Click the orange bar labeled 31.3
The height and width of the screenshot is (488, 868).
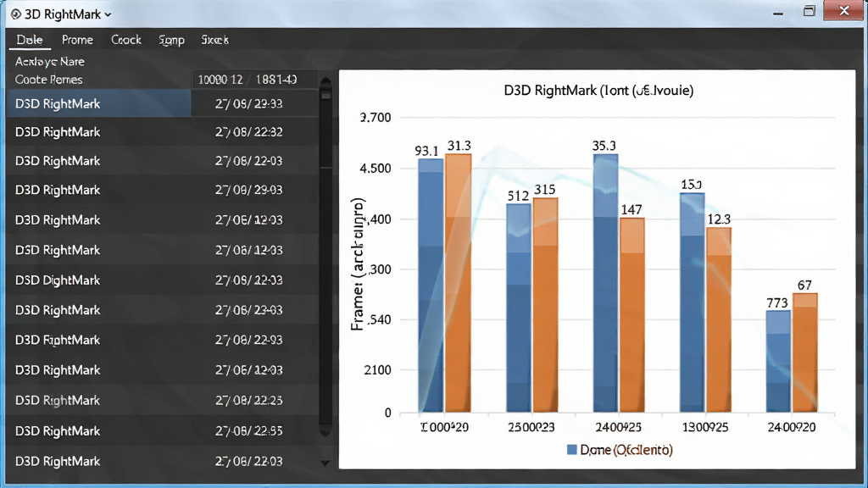pyautogui.click(x=459, y=283)
